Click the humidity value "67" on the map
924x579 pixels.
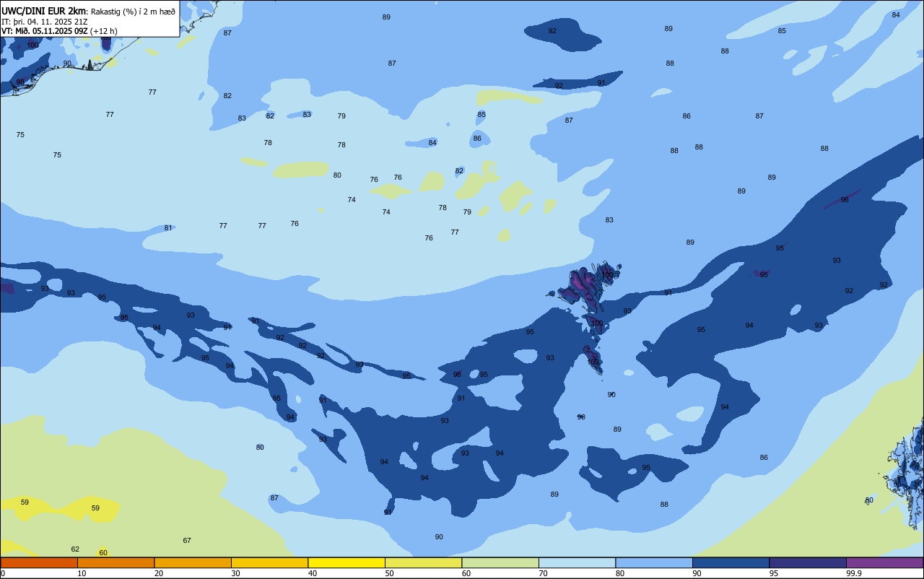(x=187, y=541)
